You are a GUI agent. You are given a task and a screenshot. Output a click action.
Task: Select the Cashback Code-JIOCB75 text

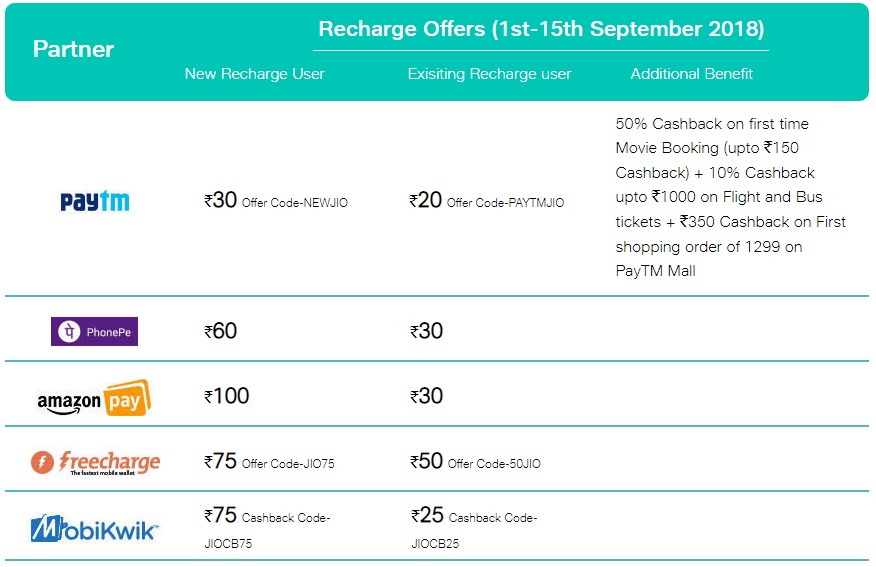pos(268,530)
